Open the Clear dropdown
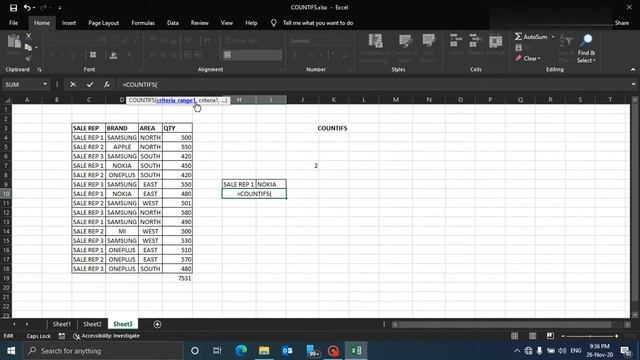Viewport: 640px width, 360px height. click(528, 58)
